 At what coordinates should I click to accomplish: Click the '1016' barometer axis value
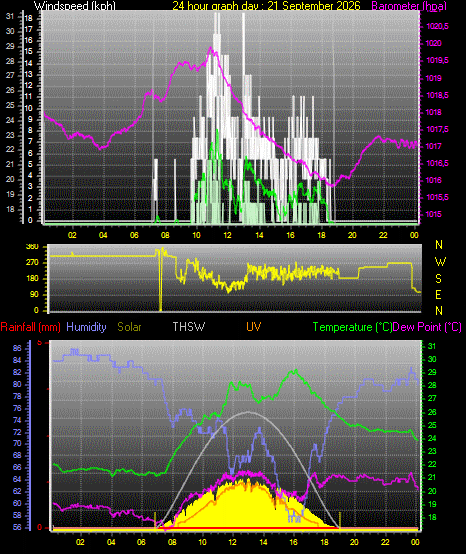pos(434,180)
